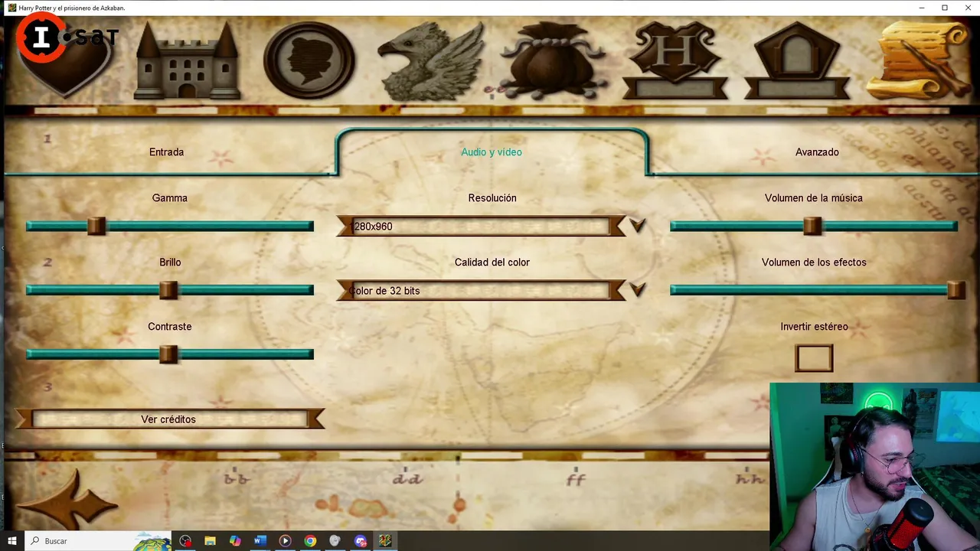Click the back arrow icon

pyautogui.click(x=67, y=501)
